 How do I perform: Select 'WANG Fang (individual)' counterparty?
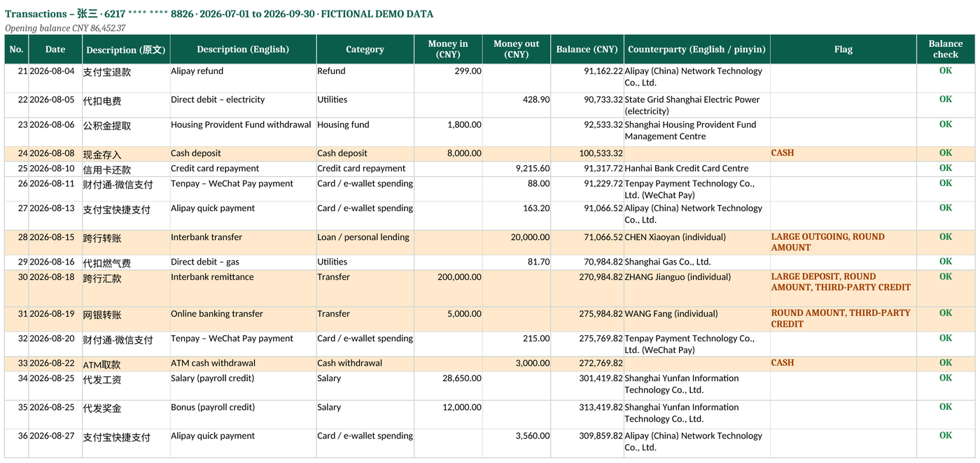(696, 319)
